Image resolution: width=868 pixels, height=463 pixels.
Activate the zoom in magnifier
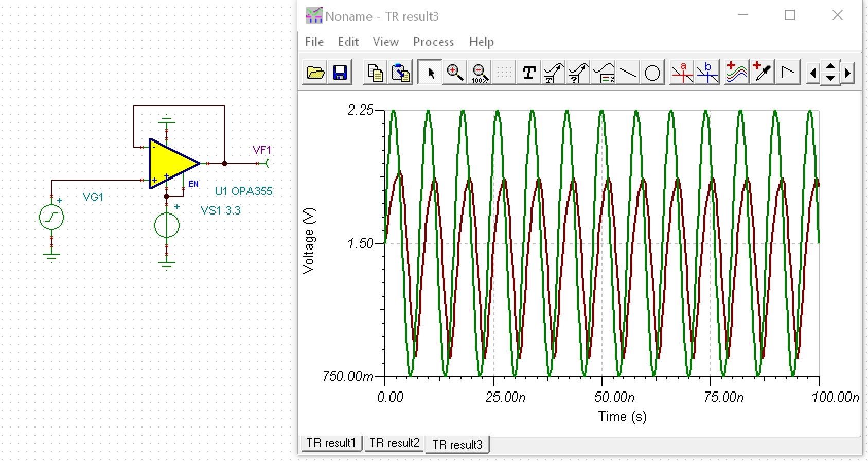pyautogui.click(x=455, y=73)
